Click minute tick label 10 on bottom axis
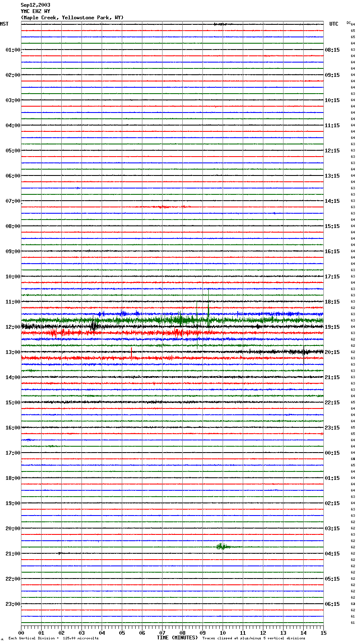357x644 pixels. pos(223,633)
